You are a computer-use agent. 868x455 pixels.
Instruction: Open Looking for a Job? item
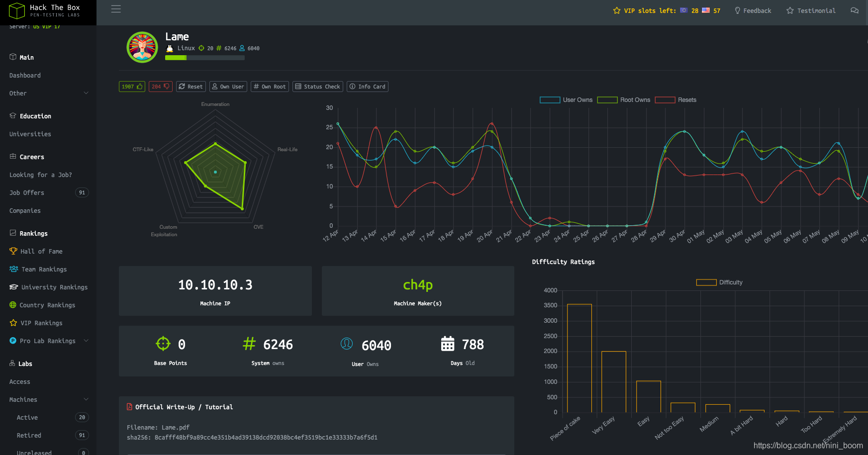[40, 175]
